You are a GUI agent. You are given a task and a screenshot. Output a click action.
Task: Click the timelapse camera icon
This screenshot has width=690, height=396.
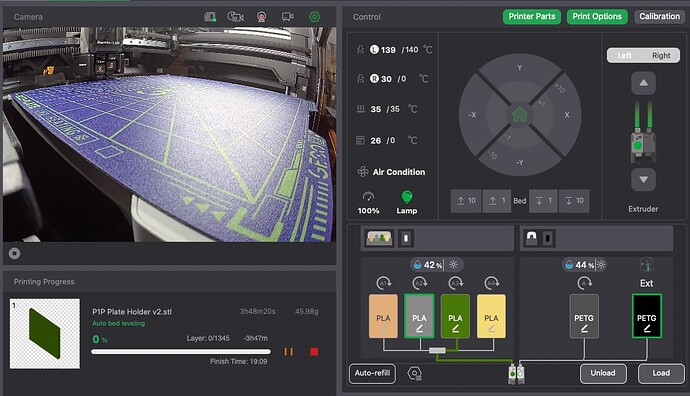[235, 17]
